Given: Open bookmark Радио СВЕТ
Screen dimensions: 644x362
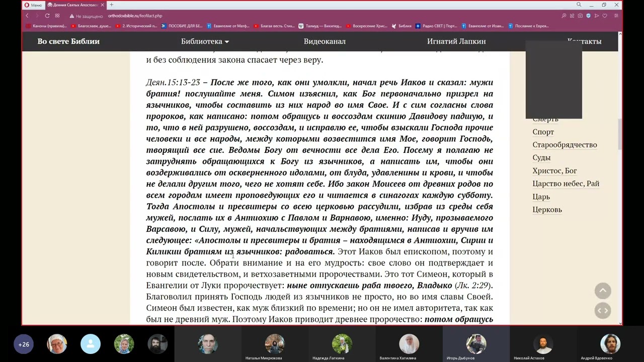Looking at the screenshot, I should coord(436,26).
